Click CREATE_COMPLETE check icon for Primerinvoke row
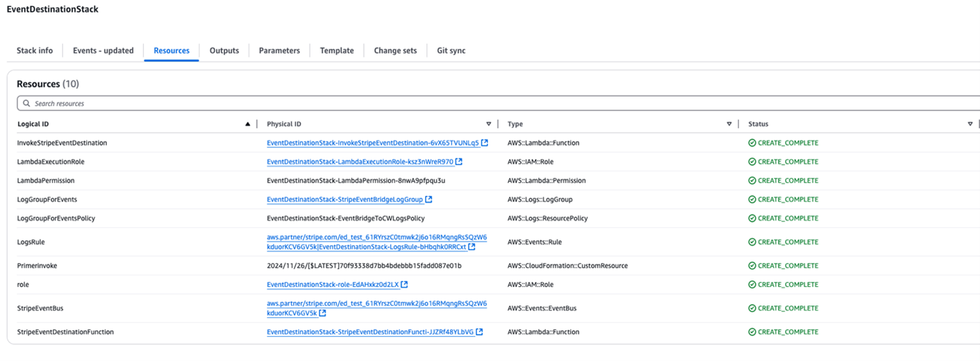 [752, 266]
